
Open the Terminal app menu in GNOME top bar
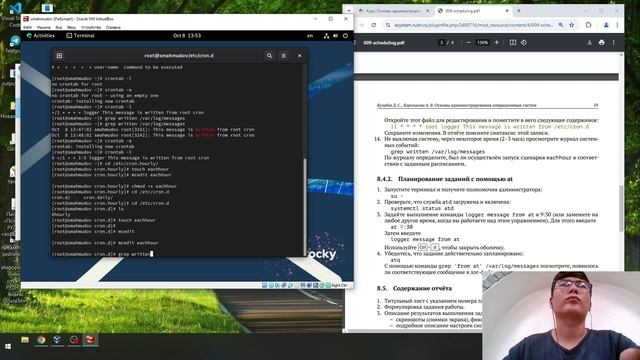[x=80, y=36]
